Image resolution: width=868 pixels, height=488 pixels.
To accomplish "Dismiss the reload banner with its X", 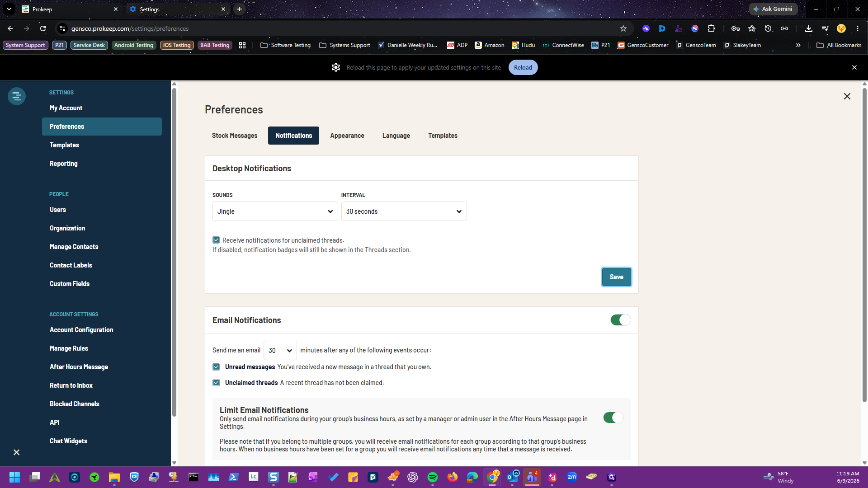I will tap(854, 67).
